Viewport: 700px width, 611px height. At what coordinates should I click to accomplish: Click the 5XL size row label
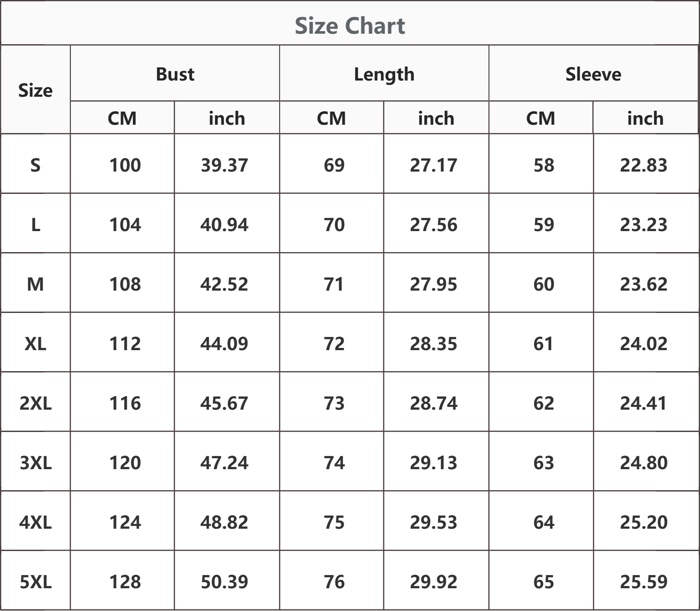click(35, 582)
